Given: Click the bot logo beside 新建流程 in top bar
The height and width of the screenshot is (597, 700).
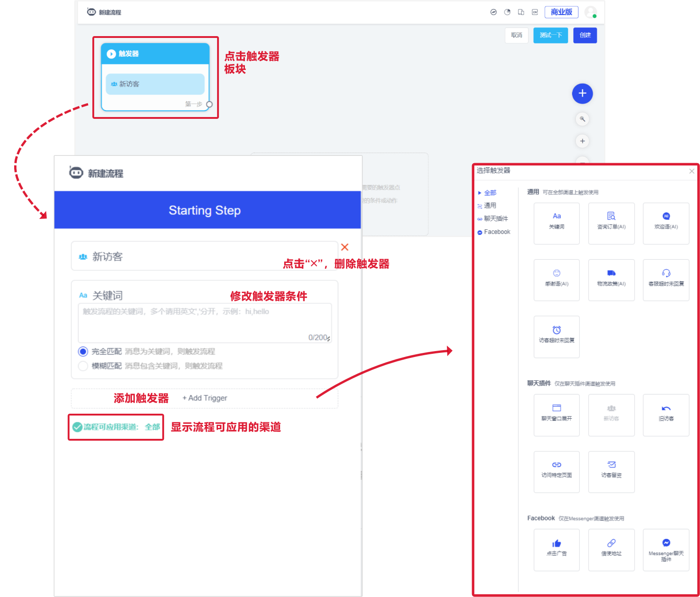Looking at the screenshot, I should (91, 12).
